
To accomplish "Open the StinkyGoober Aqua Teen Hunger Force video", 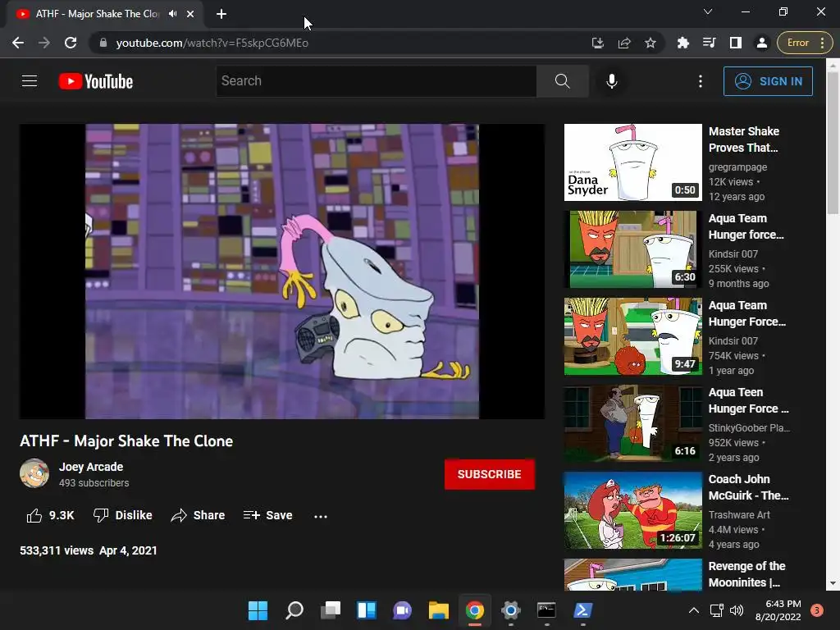I will (632, 423).
